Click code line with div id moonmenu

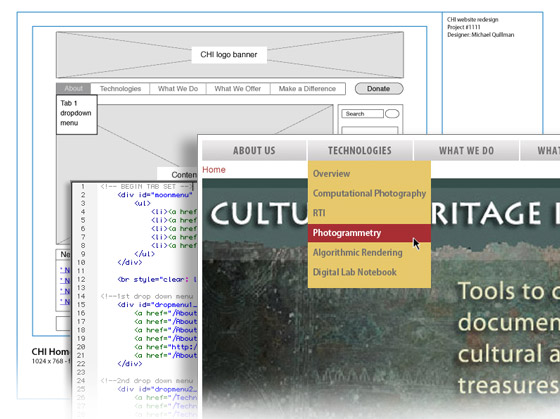[155, 195]
